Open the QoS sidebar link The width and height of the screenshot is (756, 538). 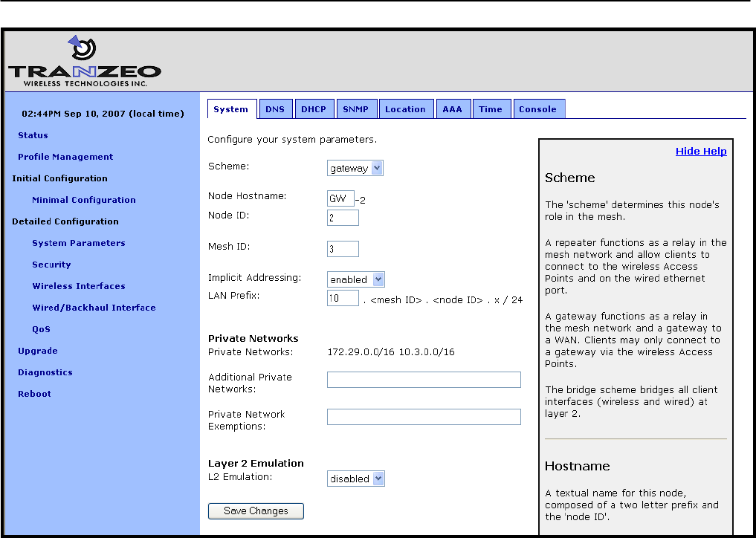[42, 329]
